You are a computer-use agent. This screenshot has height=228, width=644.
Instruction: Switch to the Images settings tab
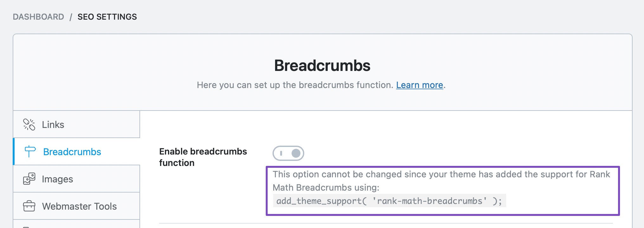[57, 179]
